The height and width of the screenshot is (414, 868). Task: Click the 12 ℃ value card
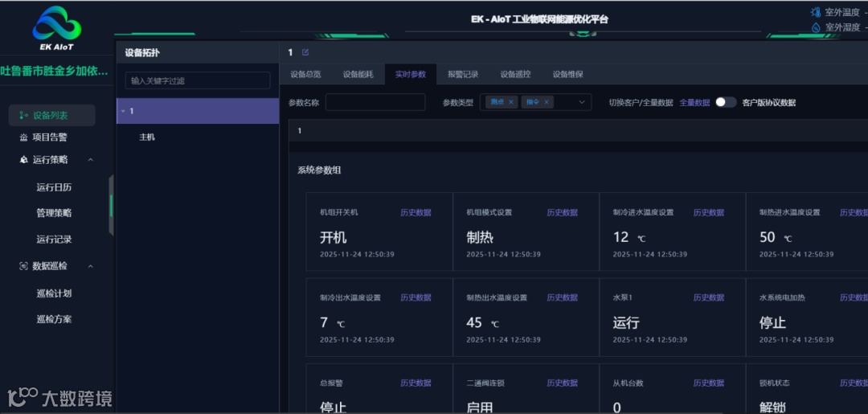click(x=673, y=232)
